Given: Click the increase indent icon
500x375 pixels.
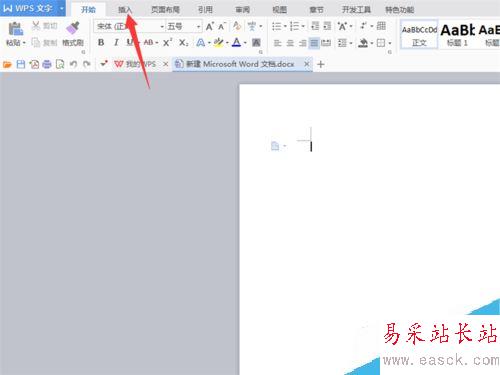Looking at the screenshot, I should click(x=328, y=26).
